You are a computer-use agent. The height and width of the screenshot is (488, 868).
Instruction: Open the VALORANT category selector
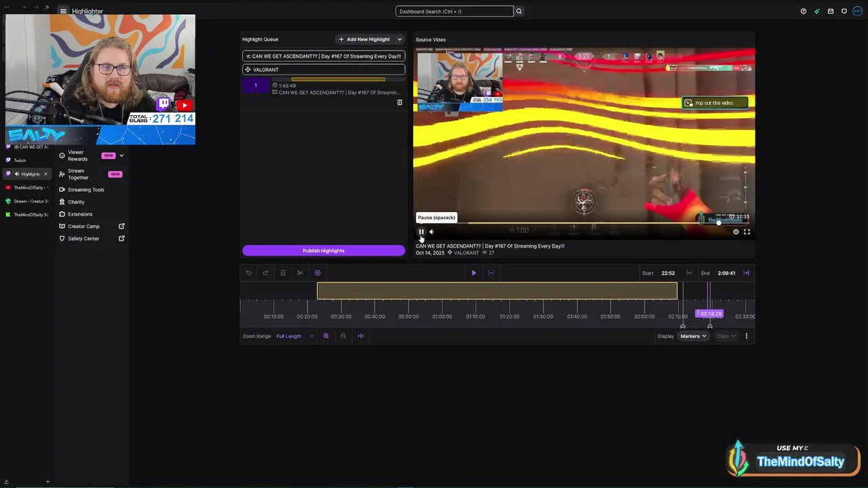[x=323, y=70]
